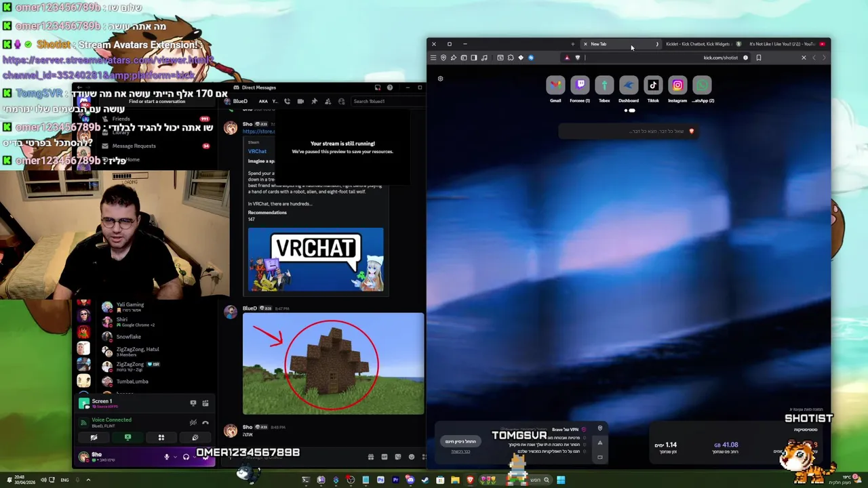868x488 pixels.
Task: Open Discord emoji picker in message bar
Action: 412,457
